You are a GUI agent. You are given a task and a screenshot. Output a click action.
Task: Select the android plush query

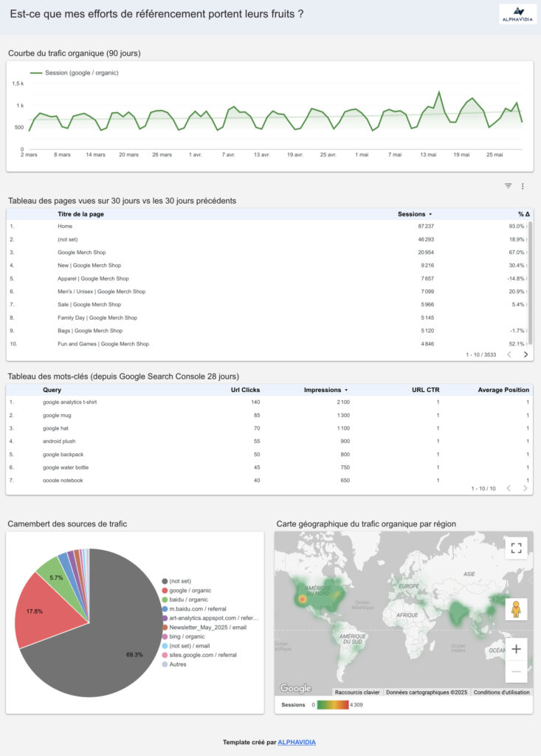coord(59,441)
